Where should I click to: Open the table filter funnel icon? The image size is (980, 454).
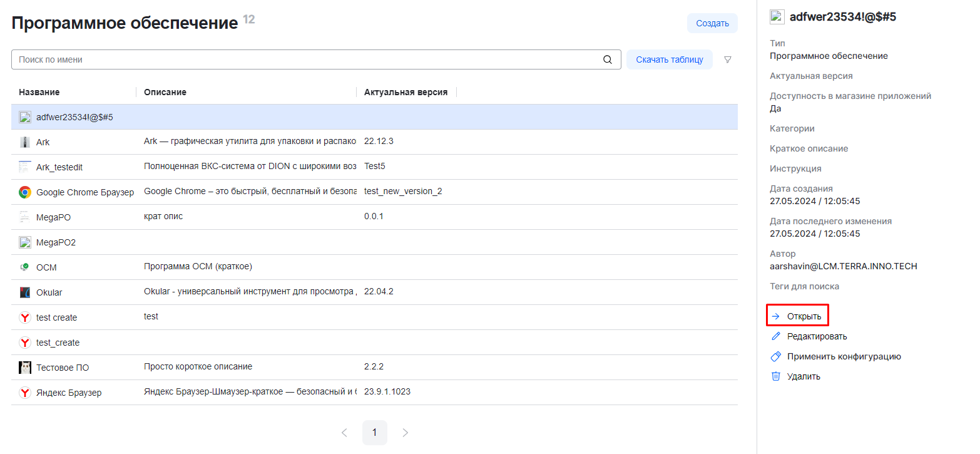pos(727,59)
